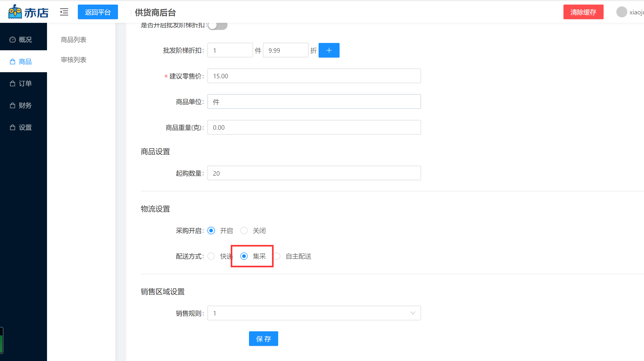Screen dimensions: 644x361
Task: Click the 保存 button
Action: click(264, 339)
